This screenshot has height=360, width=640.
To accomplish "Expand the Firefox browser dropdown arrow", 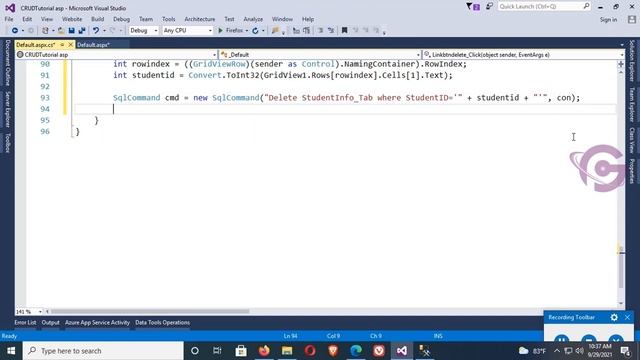I will [247, 31].
